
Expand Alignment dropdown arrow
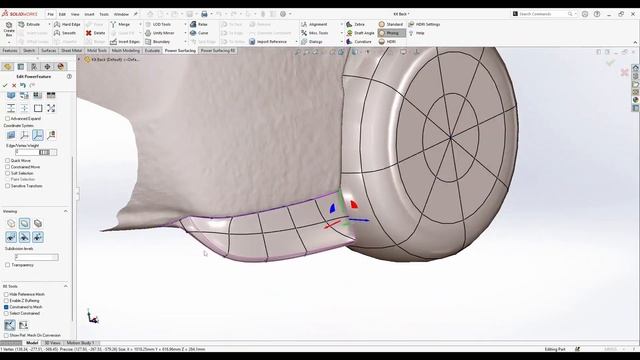click(x=341, y=24)
